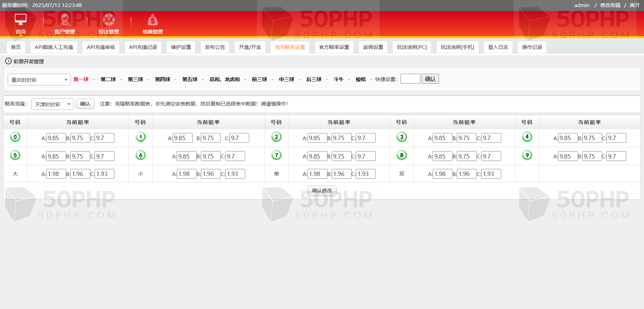Focus odds A input for number 0
This screenshot has width=644, height=309.
pyautogui.click(x=56, y=138)
